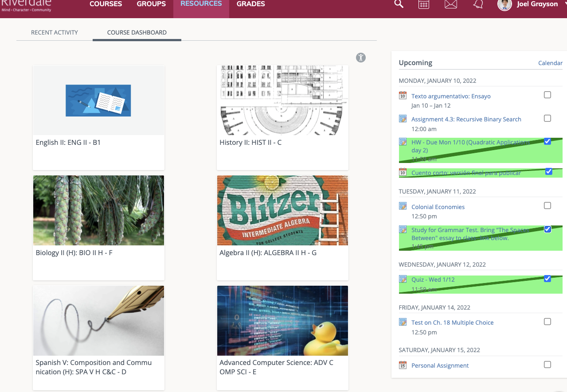Click Spanish V: Composition and Communication title
Image resolution: width=567 pixels, height=392 pixels.
pos(94,367)
